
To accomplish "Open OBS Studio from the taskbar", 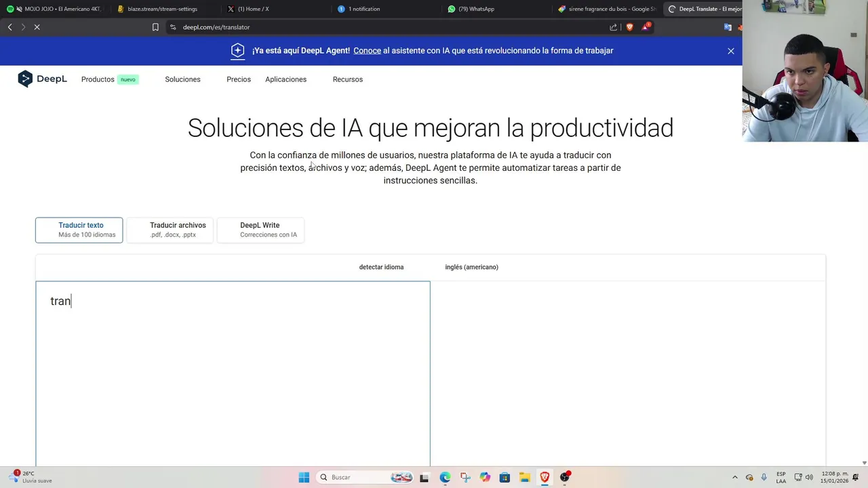I will [564, 477].
